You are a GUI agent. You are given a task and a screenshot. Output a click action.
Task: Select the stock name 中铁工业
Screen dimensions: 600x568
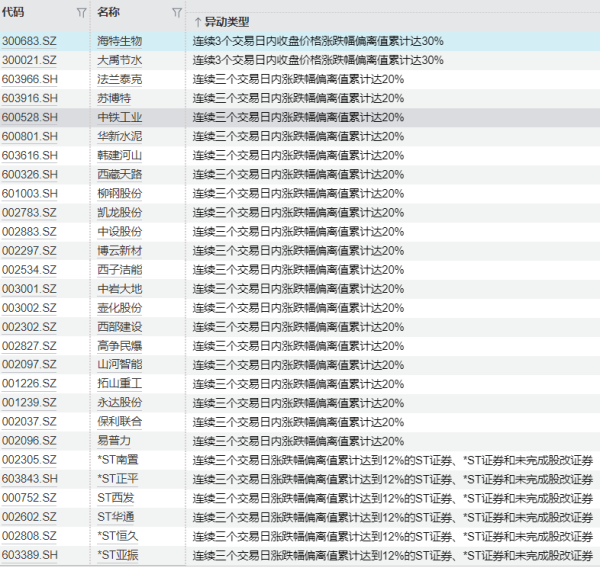click(x=119, y=117)
